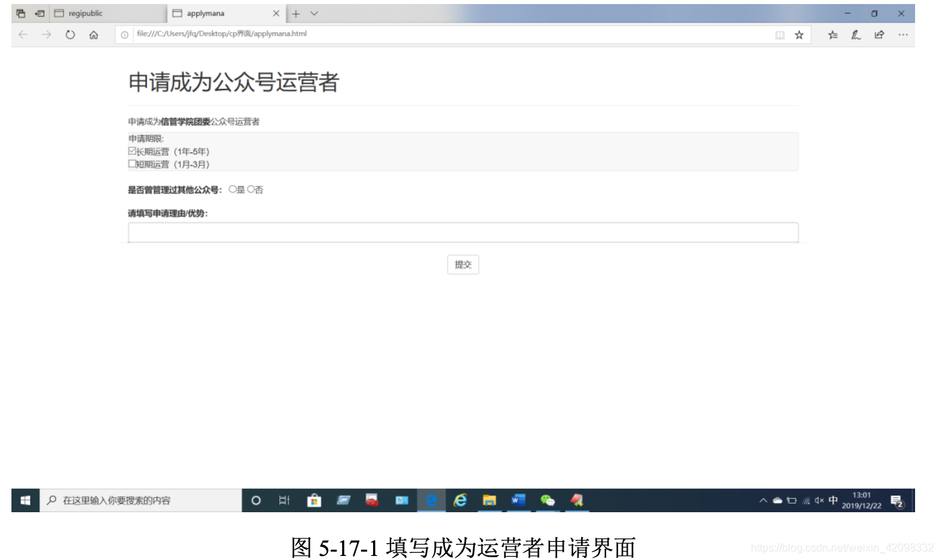This screenshot has height=560, width=940.
Task: Click the browser Back arrow
Action: click(x=23, y=35)
